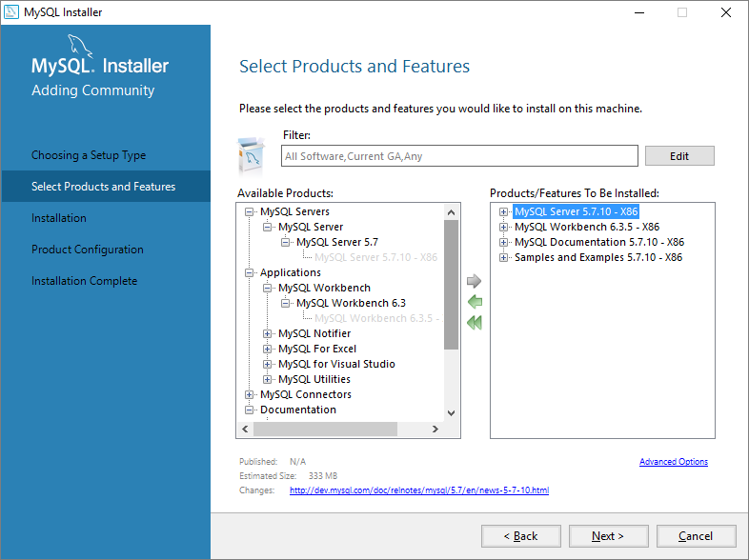
Task: Collapse the MySQL Workbench node
Action: [x=267, y=288]
